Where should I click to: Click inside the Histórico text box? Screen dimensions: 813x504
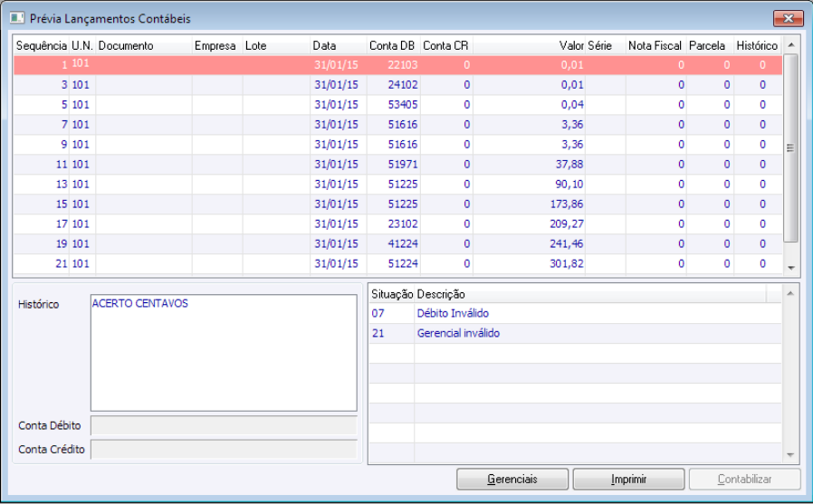pyautogui.click(x=224, y=353)
